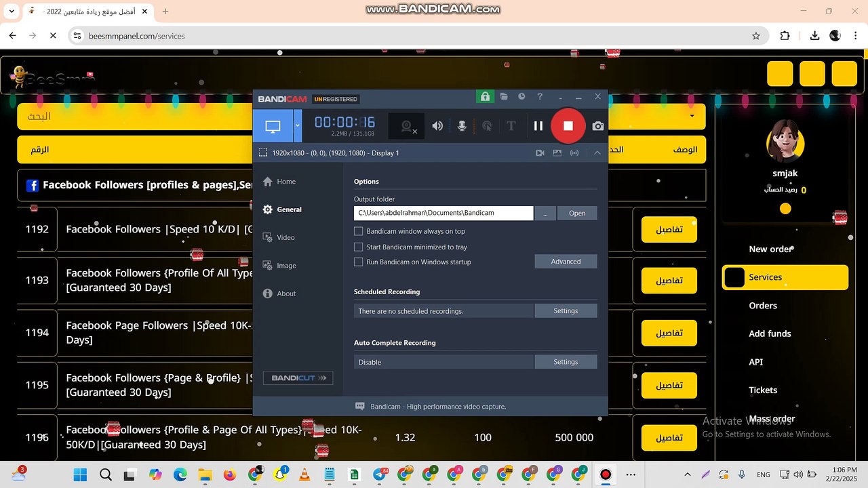Open Windows Start menu

(80, 474)
